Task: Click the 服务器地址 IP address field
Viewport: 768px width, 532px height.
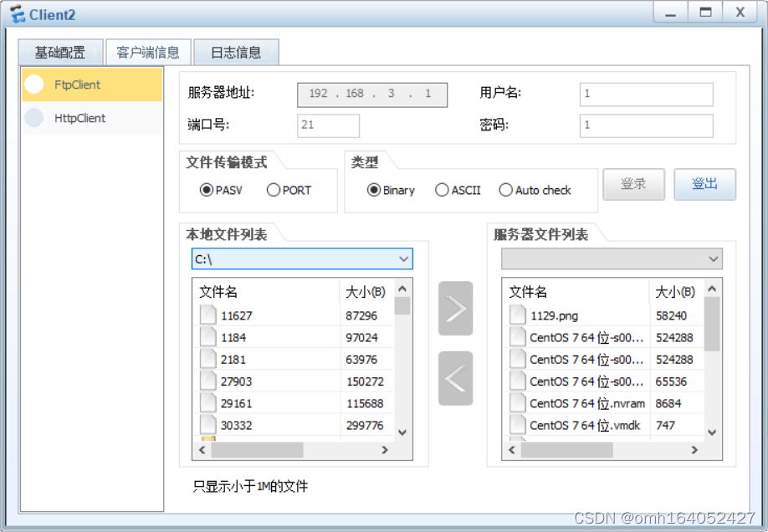Action: click(x=372, y=94)
